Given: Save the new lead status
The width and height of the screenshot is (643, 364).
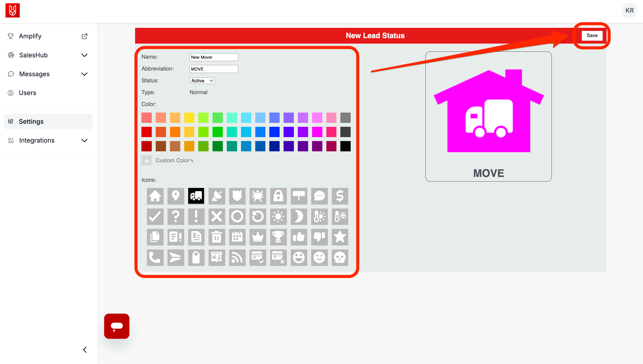Looking at the screenshot, I should tap(592, 35).
